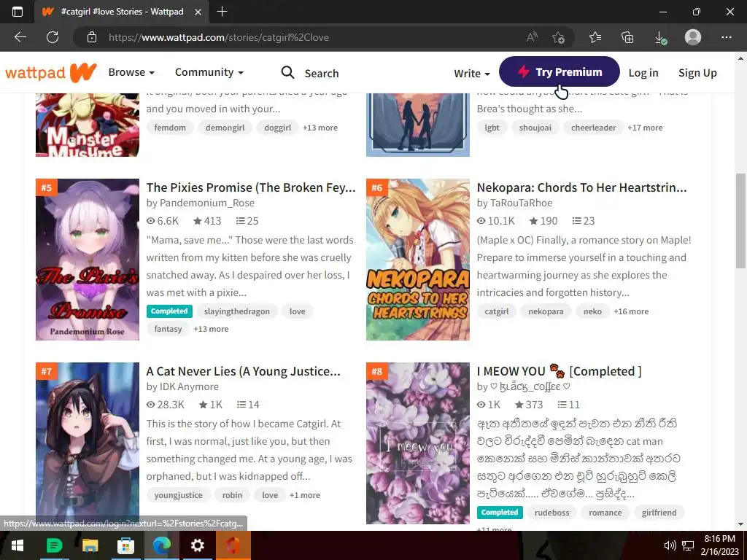Open Nekopara cover thumbnail
747x560 pixels.
pos(418,260)
